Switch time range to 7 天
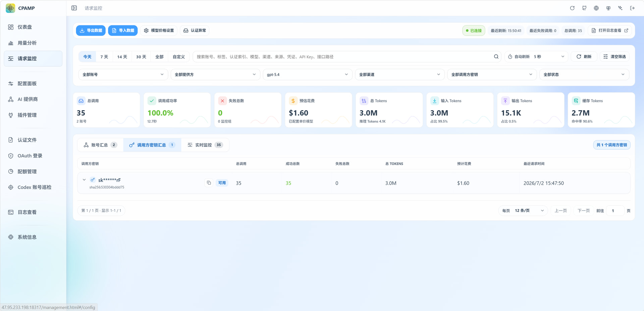 click(x=104, y=57)
